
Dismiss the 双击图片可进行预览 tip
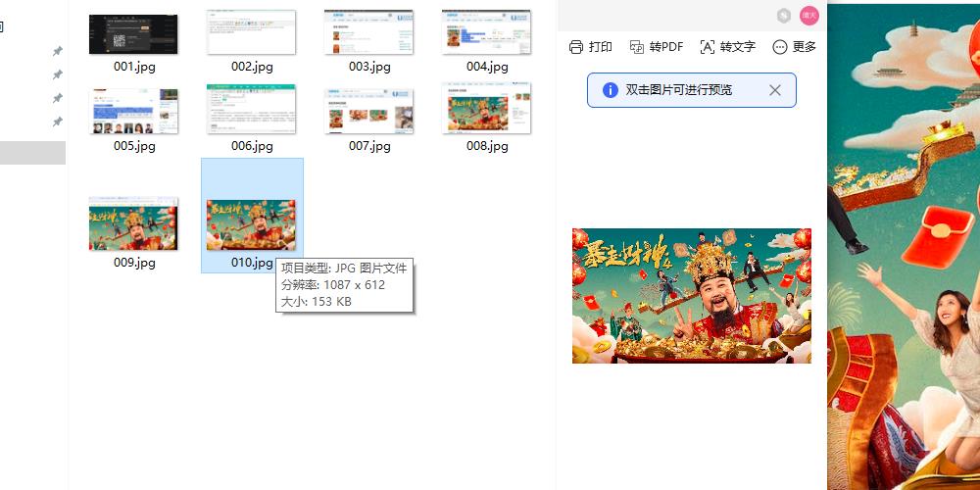774,90
